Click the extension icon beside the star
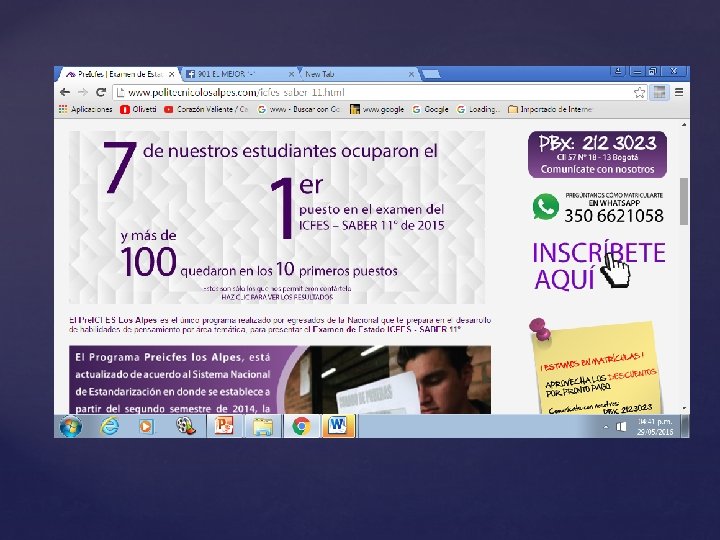 pyautogui.click(x=659, y=92)
